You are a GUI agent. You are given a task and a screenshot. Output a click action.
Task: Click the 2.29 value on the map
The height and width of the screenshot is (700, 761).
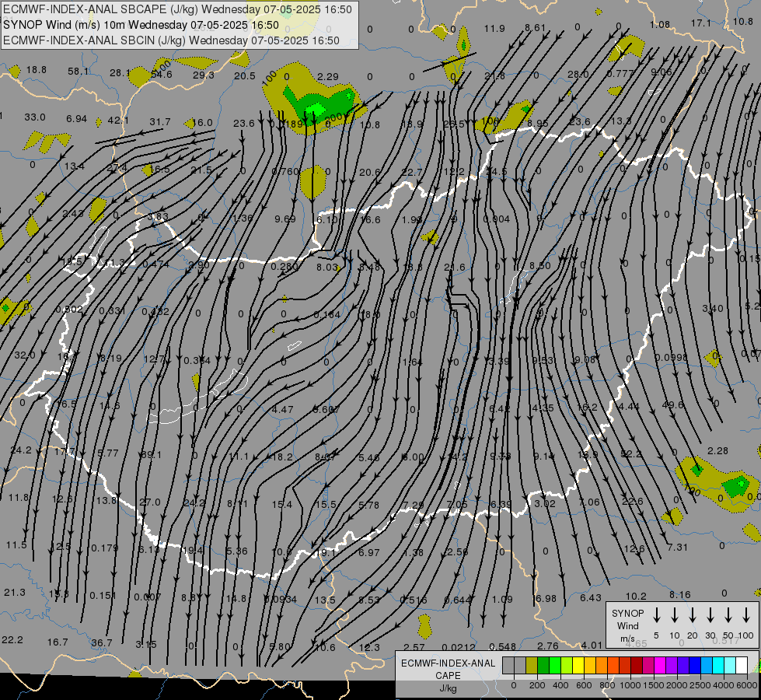tap(327, 76)
